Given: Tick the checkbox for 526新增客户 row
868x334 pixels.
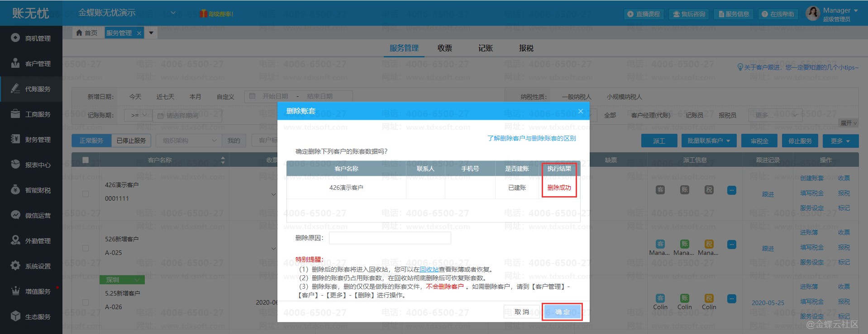Looking at the screenshot, I should coord(86,248).
